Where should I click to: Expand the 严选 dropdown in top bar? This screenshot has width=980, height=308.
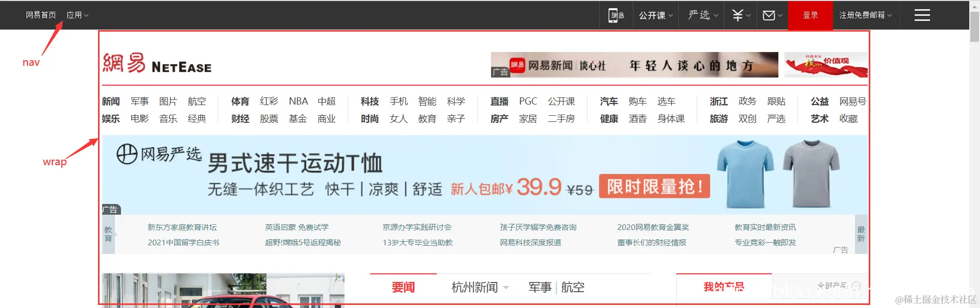(703, 15)
